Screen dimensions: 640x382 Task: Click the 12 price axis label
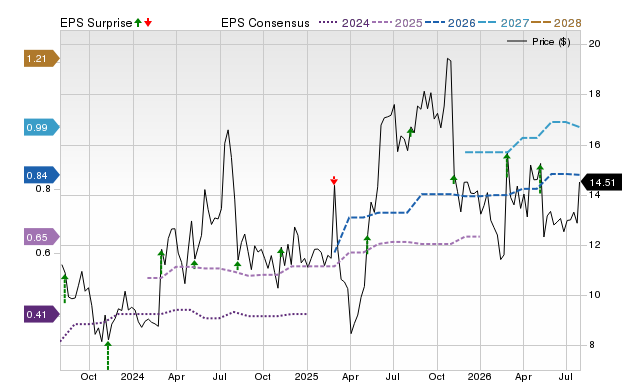point(594,245)
